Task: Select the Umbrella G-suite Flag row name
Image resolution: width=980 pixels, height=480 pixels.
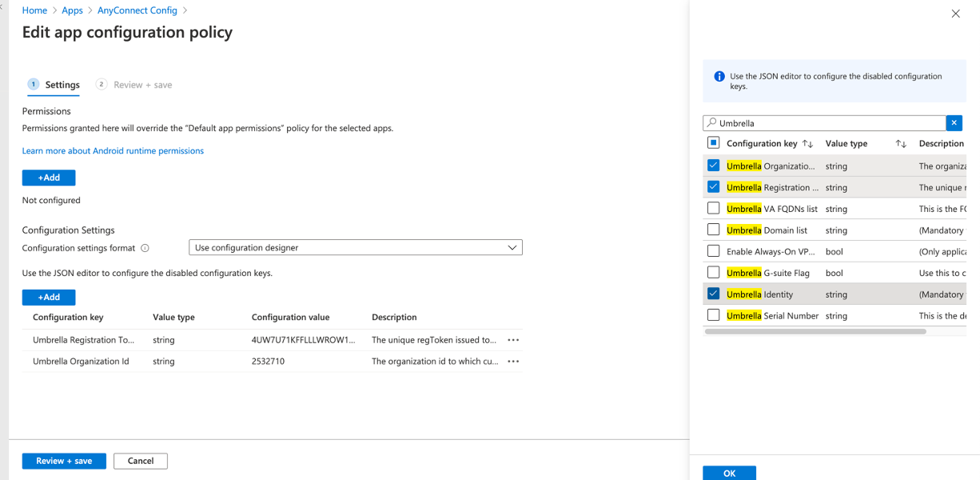Action: [768, 273]
